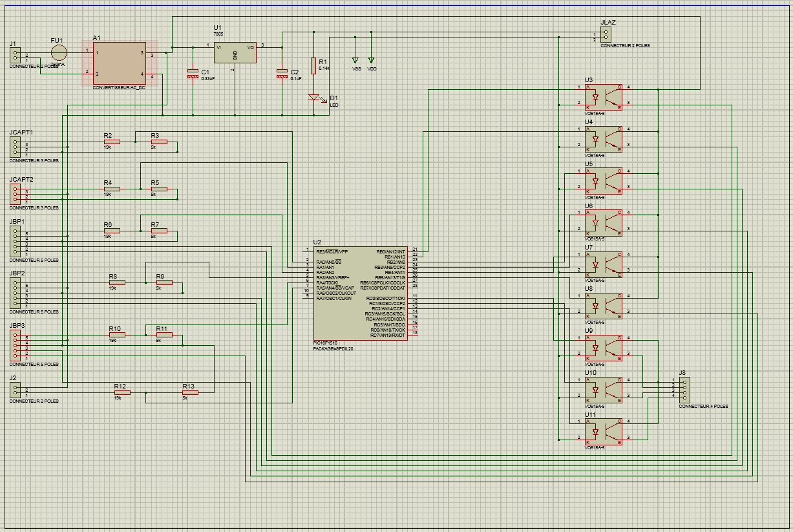Select resistor R10

click(117, 335)
